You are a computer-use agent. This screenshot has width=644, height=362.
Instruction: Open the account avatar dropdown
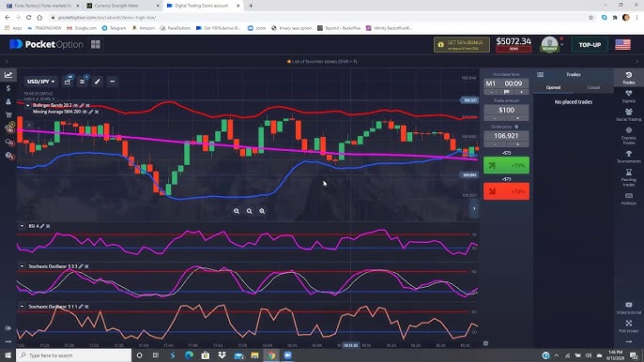[x=551, y=44]
